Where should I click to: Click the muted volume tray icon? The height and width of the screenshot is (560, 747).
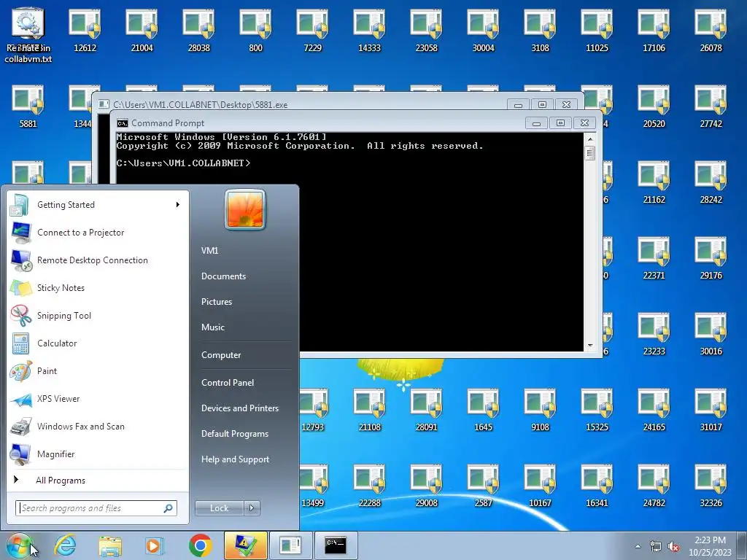point(673,547)
